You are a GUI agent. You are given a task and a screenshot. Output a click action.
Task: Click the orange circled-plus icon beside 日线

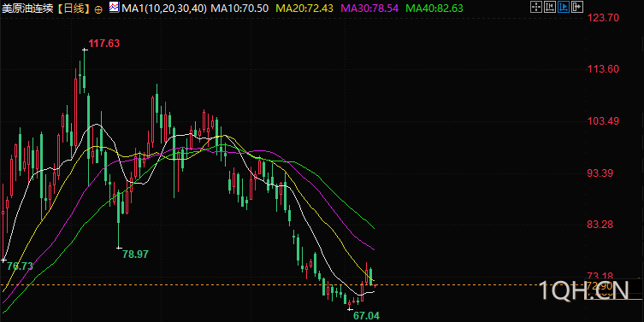tap(98, 9)
